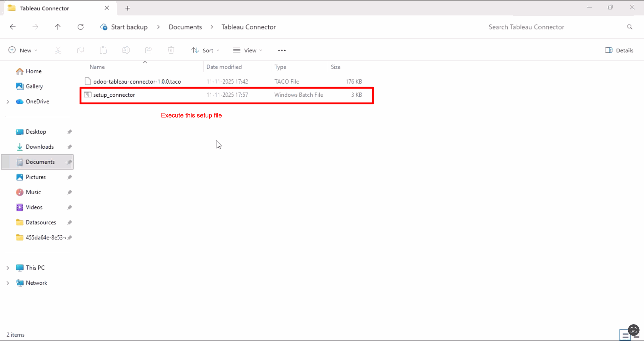Open the 455da64e-8e53 folder in sidebar

coord(46,238)
